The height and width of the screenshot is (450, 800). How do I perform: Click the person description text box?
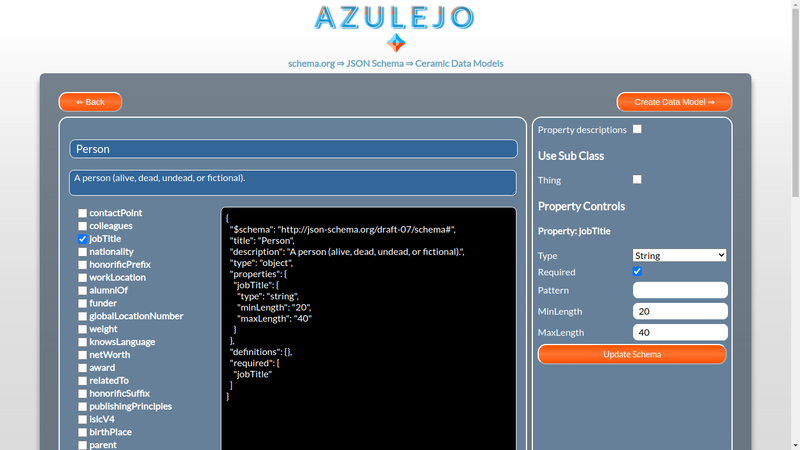293,183
